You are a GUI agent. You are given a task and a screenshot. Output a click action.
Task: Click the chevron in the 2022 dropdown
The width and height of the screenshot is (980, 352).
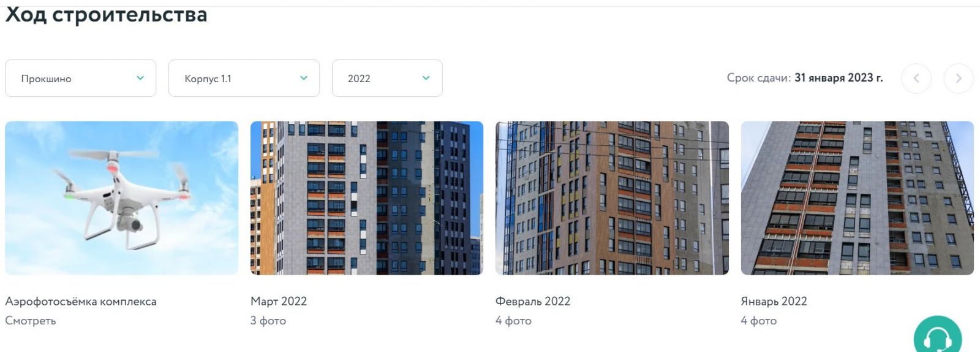tap(426, 78)
